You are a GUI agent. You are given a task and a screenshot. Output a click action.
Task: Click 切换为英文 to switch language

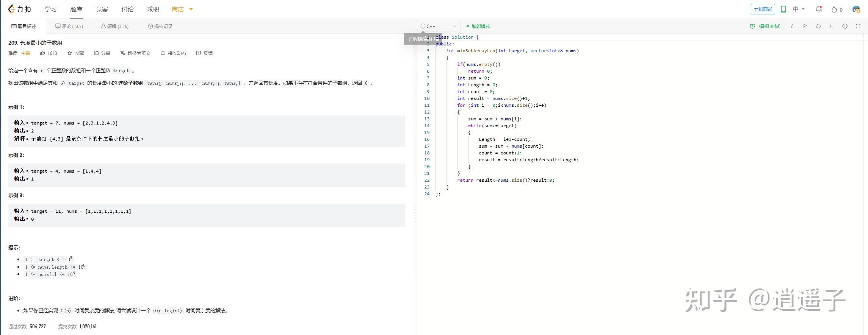[135, 53]
